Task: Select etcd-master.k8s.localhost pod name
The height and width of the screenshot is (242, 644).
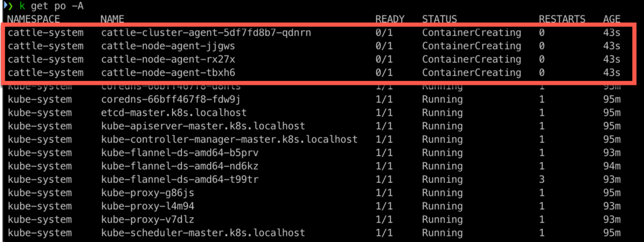Action: coord(174,113)
